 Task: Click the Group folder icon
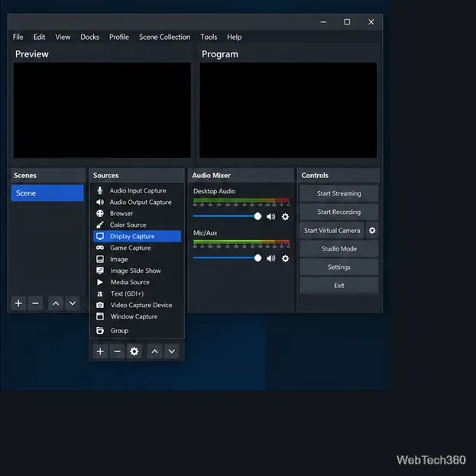coord(100,330)
